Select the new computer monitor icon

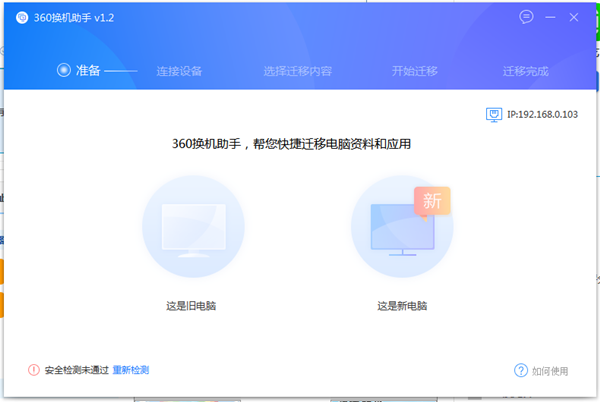pyautogui.click(x=402, y=229)
